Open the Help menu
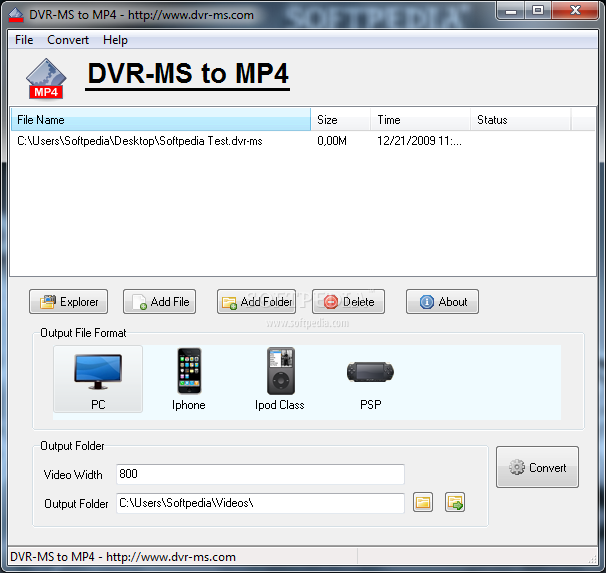The width and height of the screenshot is (606, 573). tap(115, 40)
